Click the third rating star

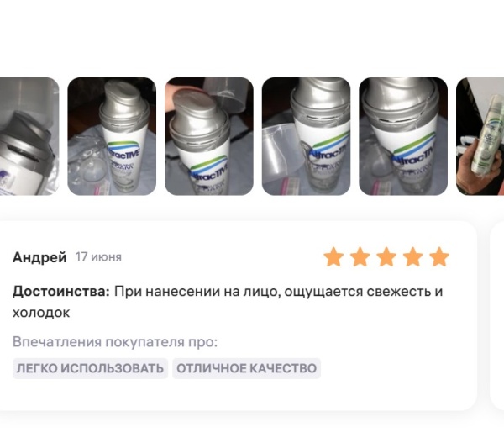point(386,257)
